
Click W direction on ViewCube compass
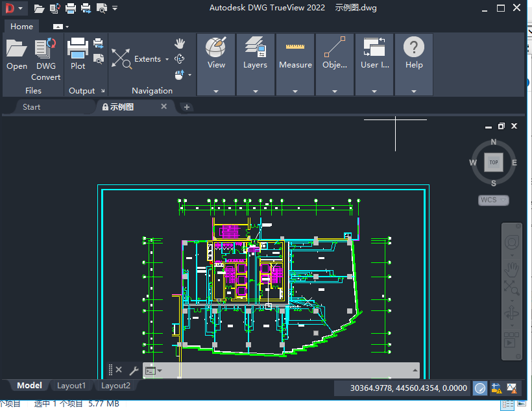(473, 163)
